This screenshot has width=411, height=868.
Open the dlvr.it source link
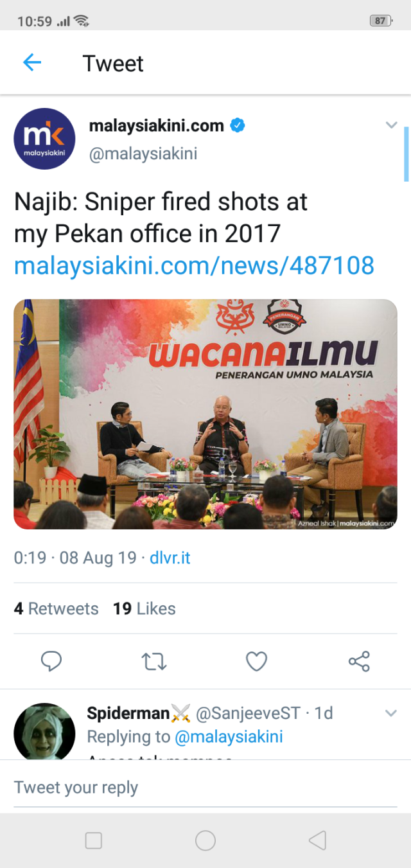[170, 558]
